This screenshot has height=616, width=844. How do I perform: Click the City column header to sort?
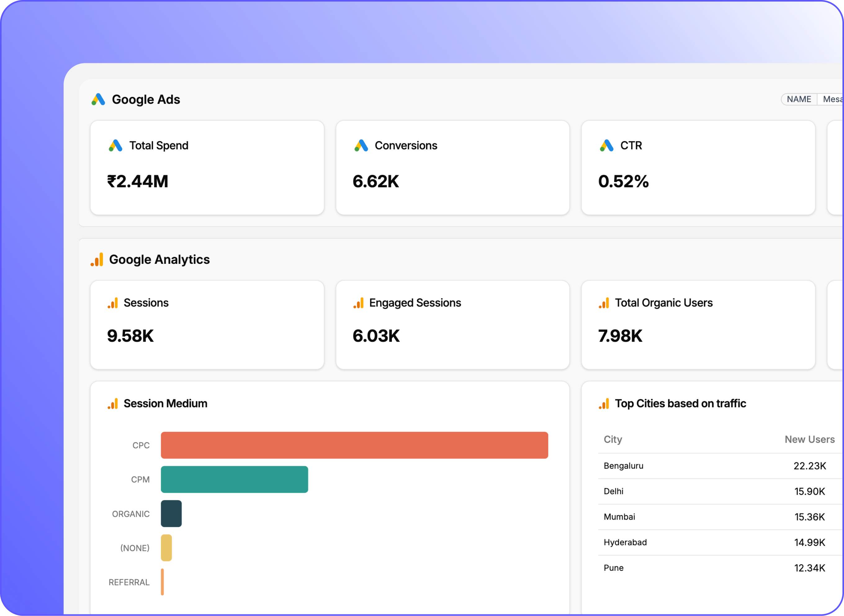[x=613, y=439]
